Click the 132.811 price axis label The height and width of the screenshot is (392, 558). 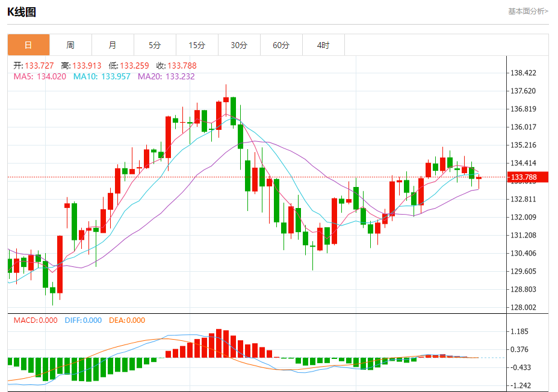tap(523, 199)
